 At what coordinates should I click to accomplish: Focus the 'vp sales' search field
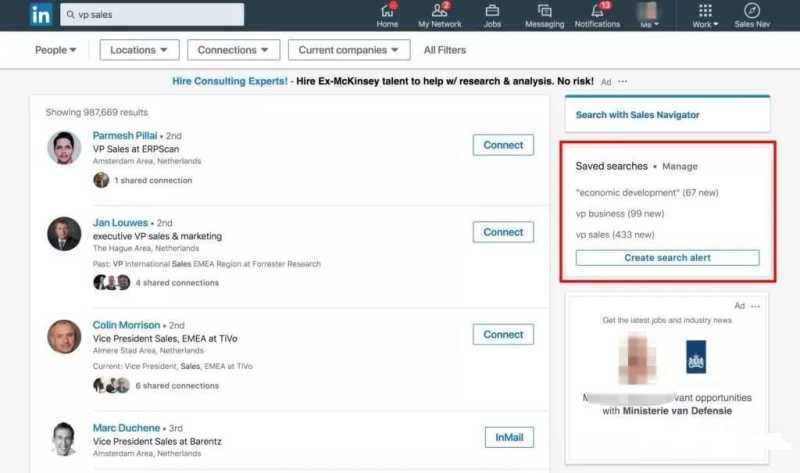152,14
